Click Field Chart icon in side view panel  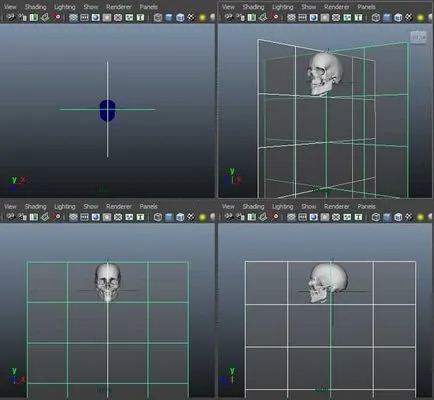[x=336, y=217]
